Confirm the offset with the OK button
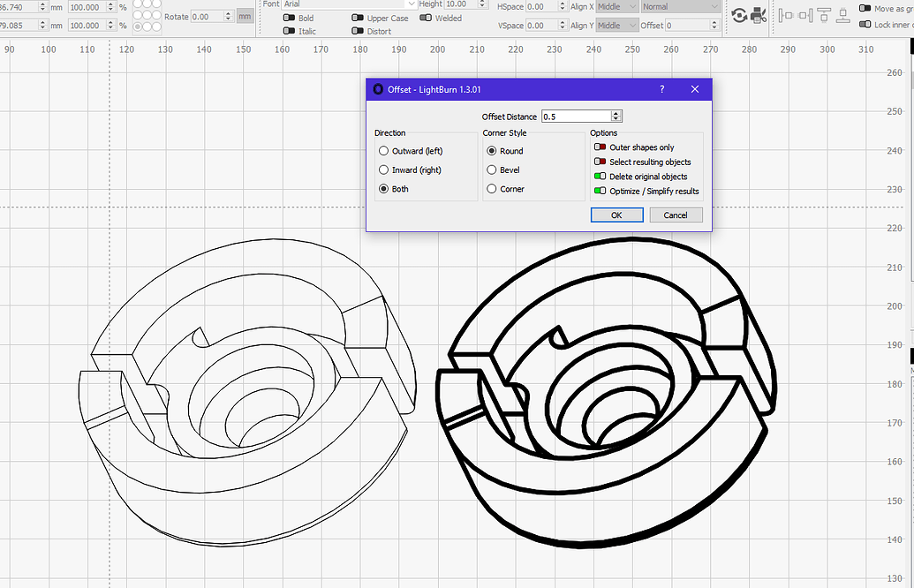 click(616, 215)
